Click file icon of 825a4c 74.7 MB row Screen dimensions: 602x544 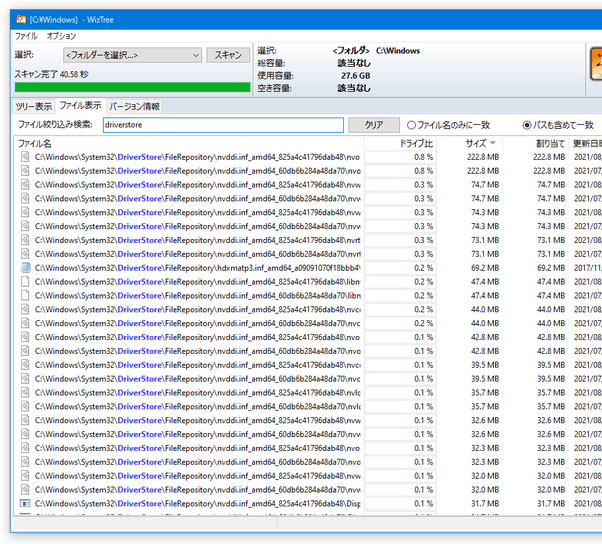coord(25,184)
